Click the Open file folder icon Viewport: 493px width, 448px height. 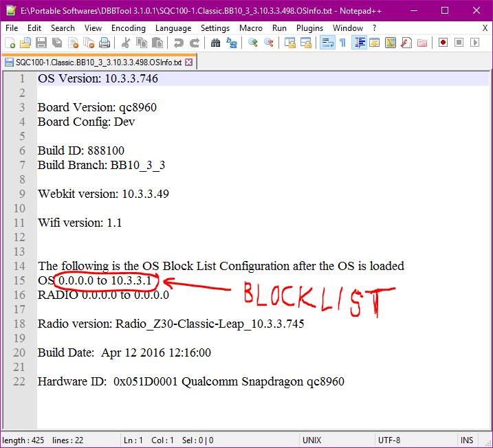click(25, 43)
